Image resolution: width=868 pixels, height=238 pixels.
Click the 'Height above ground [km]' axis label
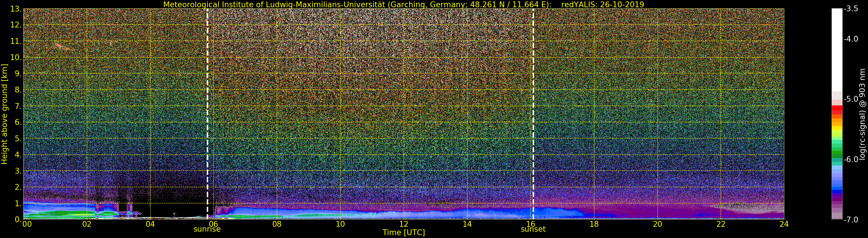(x=4, y=114)
